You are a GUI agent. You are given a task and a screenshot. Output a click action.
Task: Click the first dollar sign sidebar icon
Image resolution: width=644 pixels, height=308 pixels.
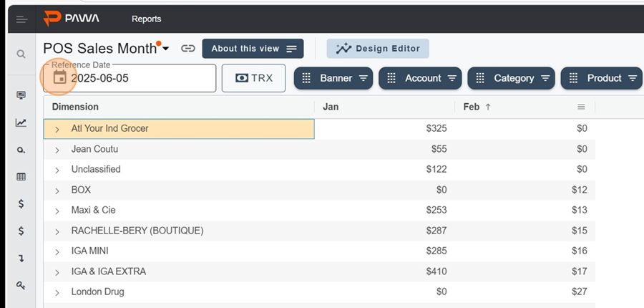tap(21, 203)
